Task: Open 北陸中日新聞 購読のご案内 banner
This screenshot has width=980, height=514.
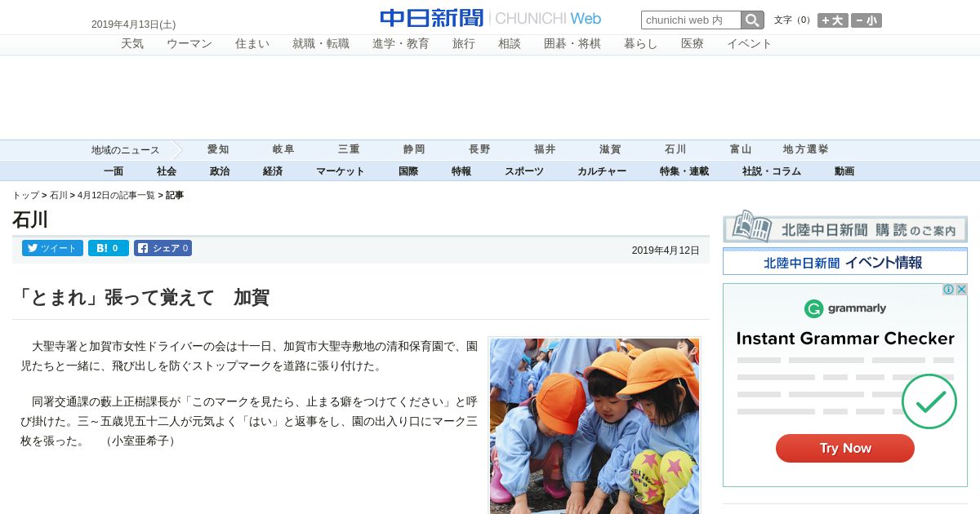Action: point(845,226)
